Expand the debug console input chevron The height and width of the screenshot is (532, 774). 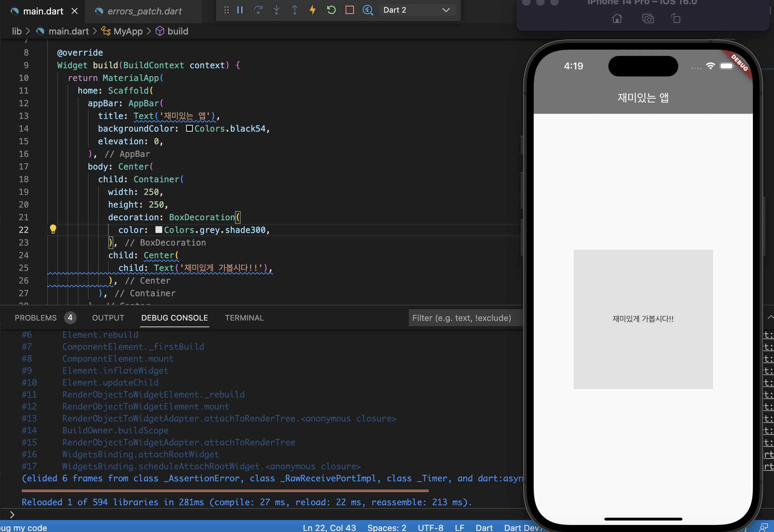(x=12, y=515)
